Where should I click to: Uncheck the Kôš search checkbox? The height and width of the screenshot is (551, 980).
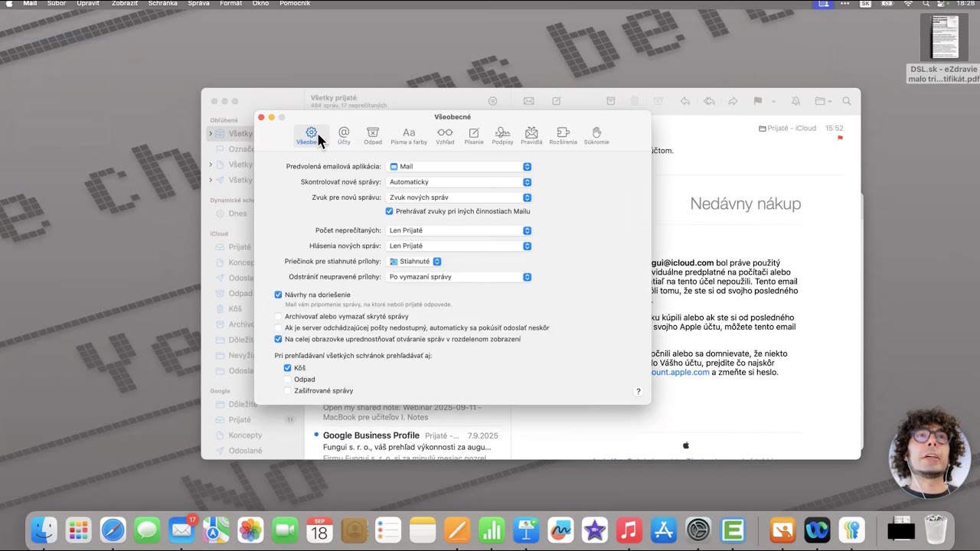(288, 368)
